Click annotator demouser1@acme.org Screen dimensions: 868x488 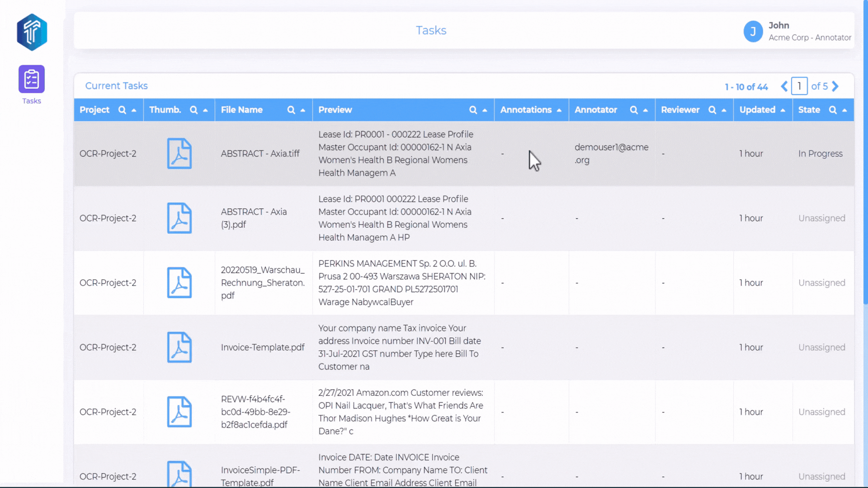(x=612, y=154)
